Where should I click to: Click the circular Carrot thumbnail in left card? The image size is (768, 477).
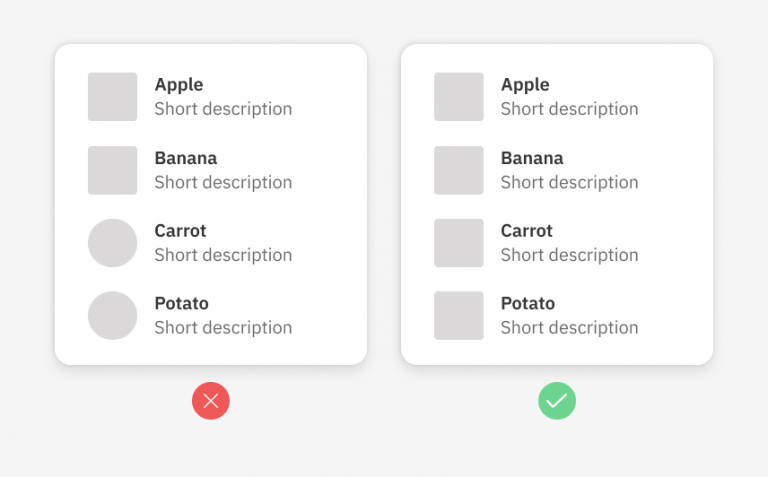(112, 243)
